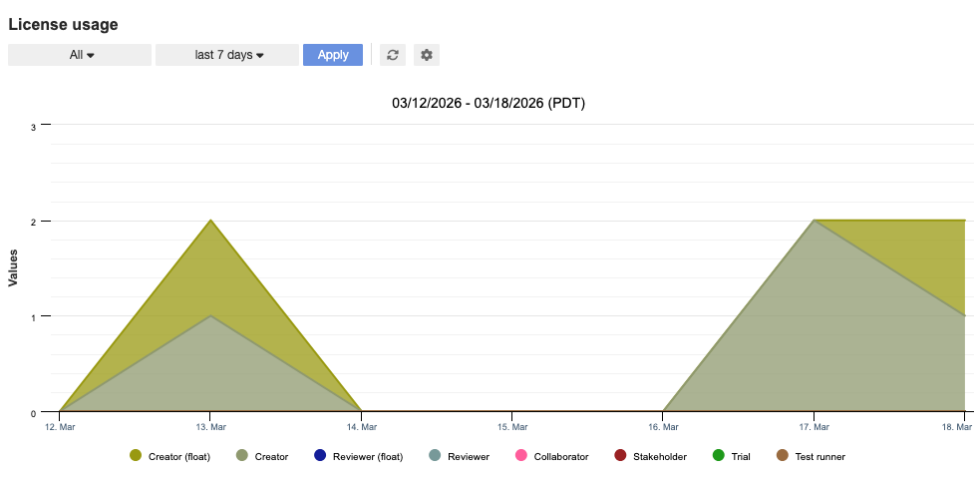Click the 15. Mar axis label
This screenshot has width=980, height=482.
coord(512,427)
